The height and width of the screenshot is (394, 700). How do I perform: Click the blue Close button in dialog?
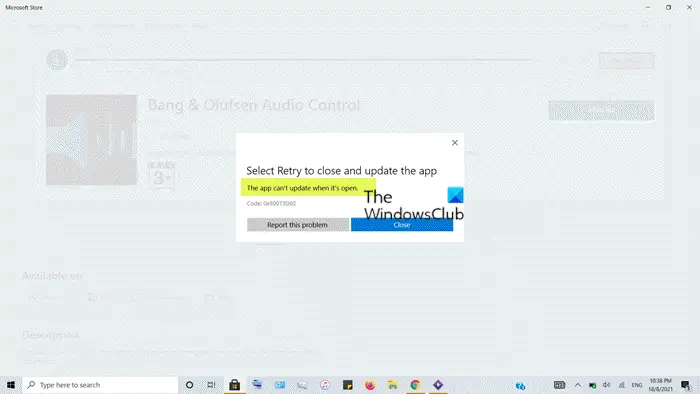point(402,225)
